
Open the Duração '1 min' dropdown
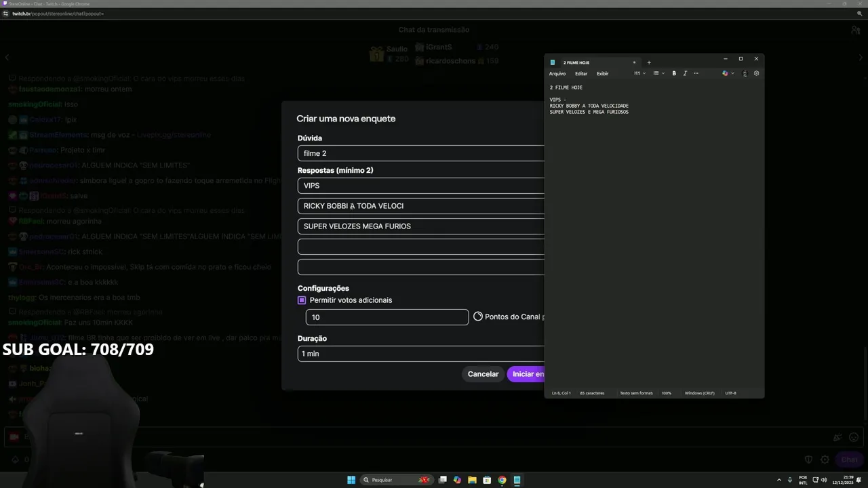pos(420,354)
